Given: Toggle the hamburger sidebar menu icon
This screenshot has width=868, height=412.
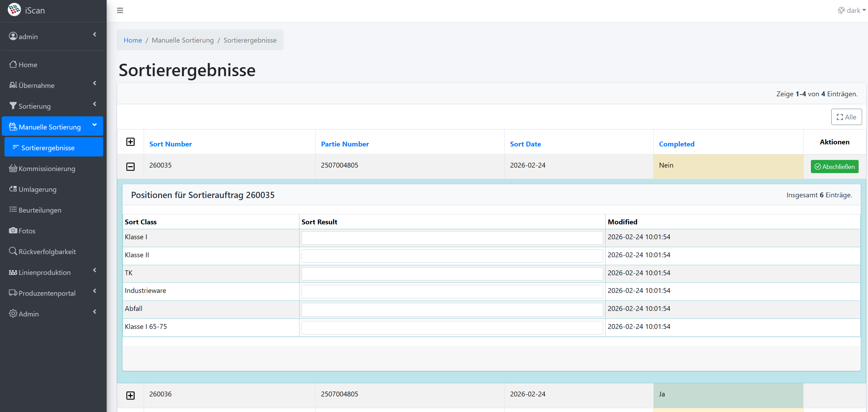Looking at the screenshot, I should point(120,10).
